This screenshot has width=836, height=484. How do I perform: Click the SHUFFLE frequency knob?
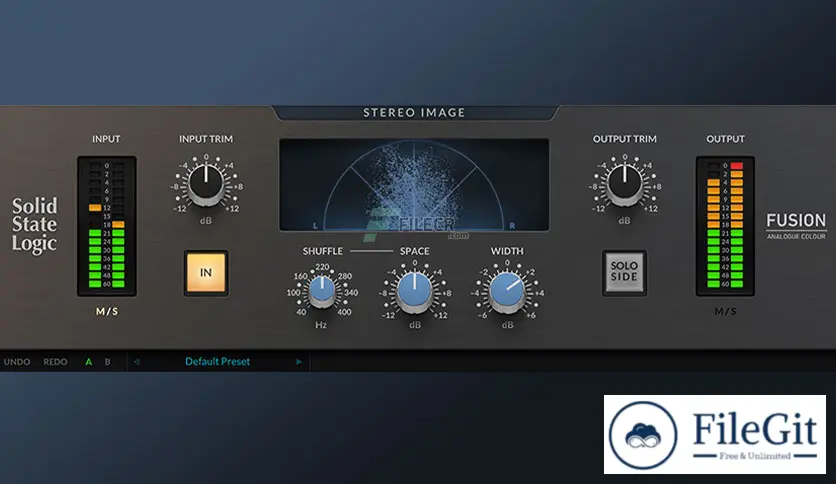(x=322, y=292)
